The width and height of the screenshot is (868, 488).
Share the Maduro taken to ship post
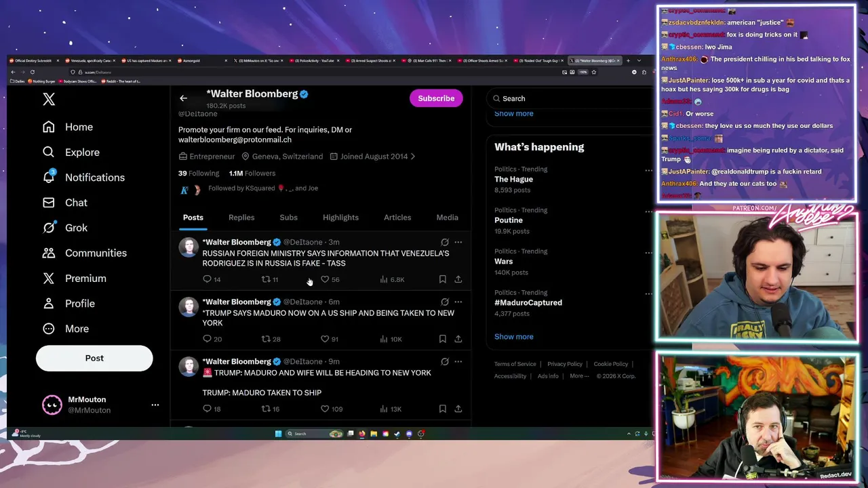458,409
